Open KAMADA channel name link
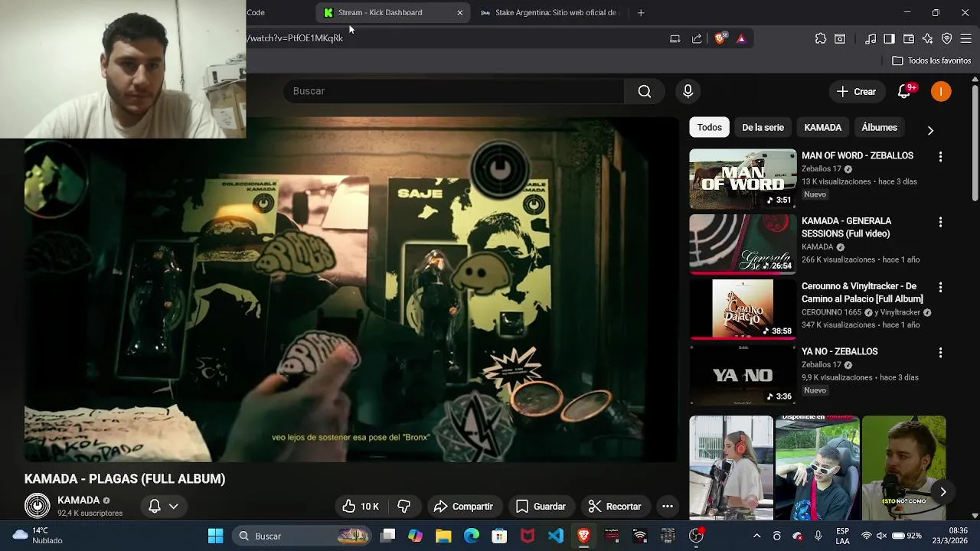Screen dimensions: 980x551 click(79, 500)
